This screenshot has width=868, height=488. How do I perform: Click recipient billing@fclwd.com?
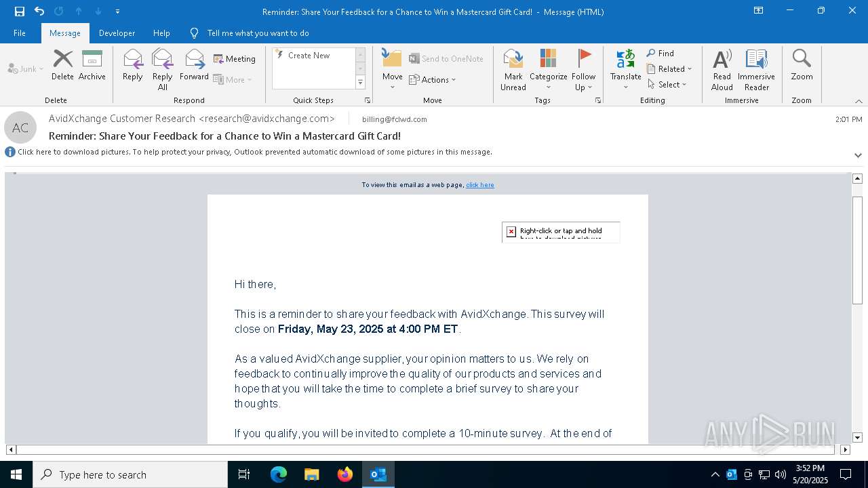tap(395, 119)
